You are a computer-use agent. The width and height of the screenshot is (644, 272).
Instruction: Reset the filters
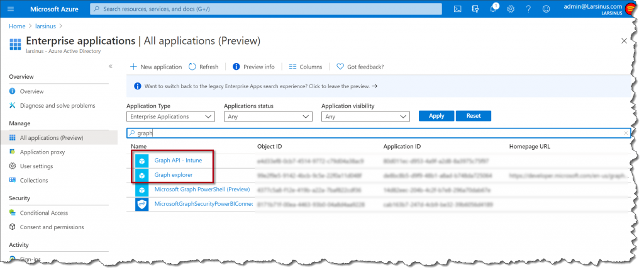click(x=474, y=116)
